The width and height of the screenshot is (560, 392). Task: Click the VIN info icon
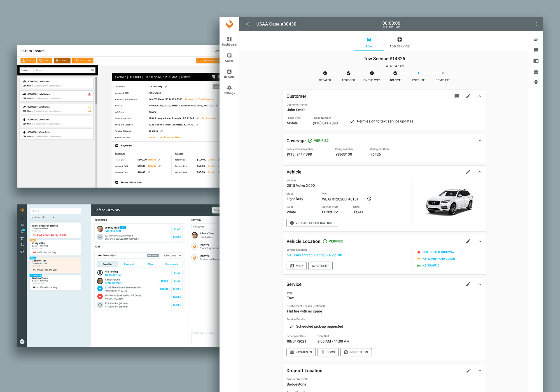pos(369,199)
